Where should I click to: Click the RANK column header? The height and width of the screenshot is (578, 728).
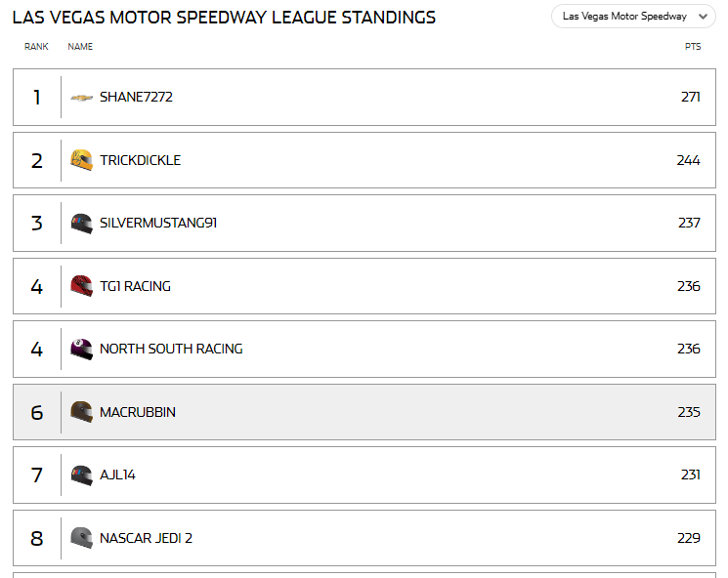click(36, 47)
